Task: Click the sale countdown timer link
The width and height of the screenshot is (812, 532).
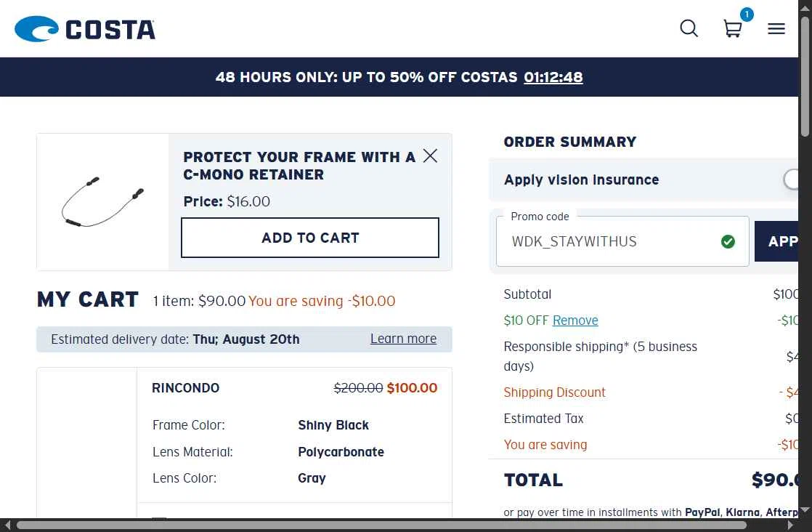Action: point(553,77)
